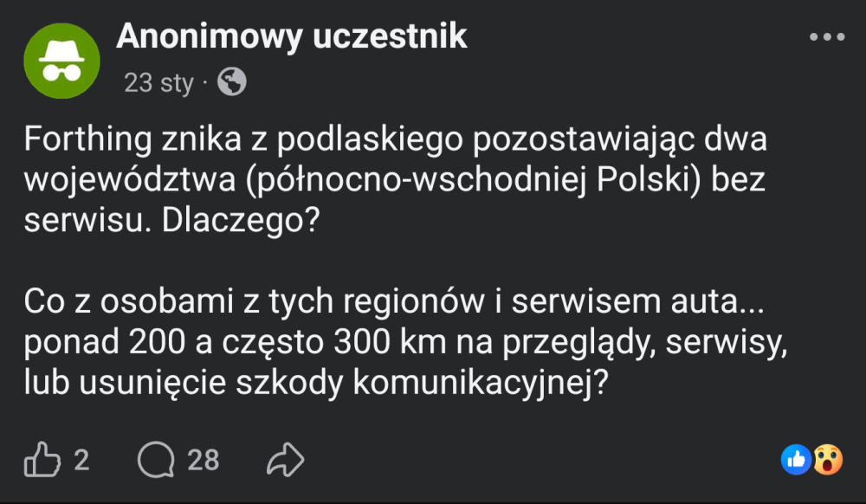
Task: Click the Anonimowy uczestnik name header
Action: 290,36
